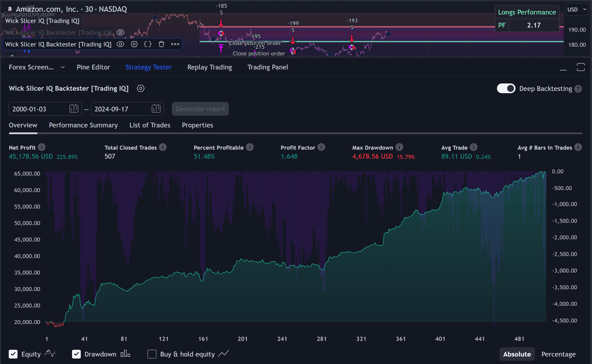592x364 pixels.
Task: Click the Drawdown bars legend icon
Action: pyautogui.click(x=125, y=354)
